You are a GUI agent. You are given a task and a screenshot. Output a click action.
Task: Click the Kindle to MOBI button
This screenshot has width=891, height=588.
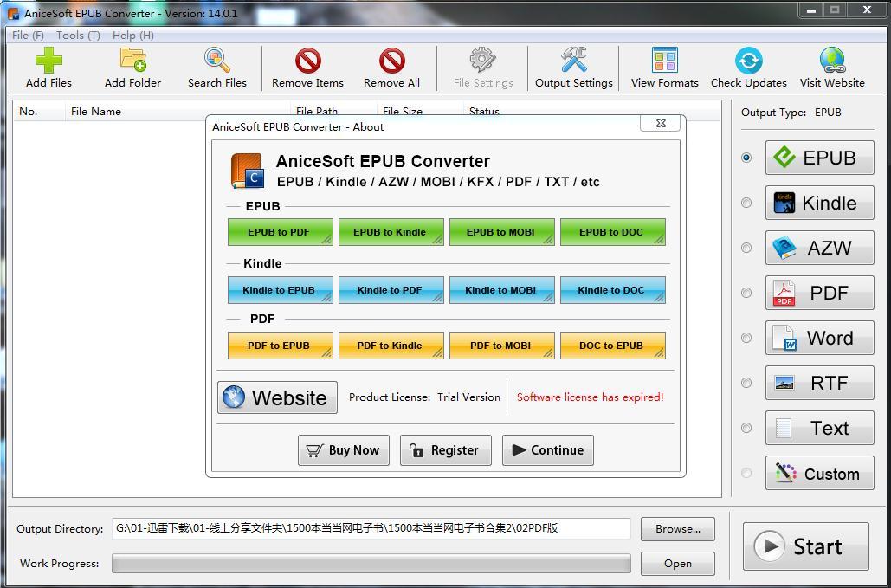[501, 290]
